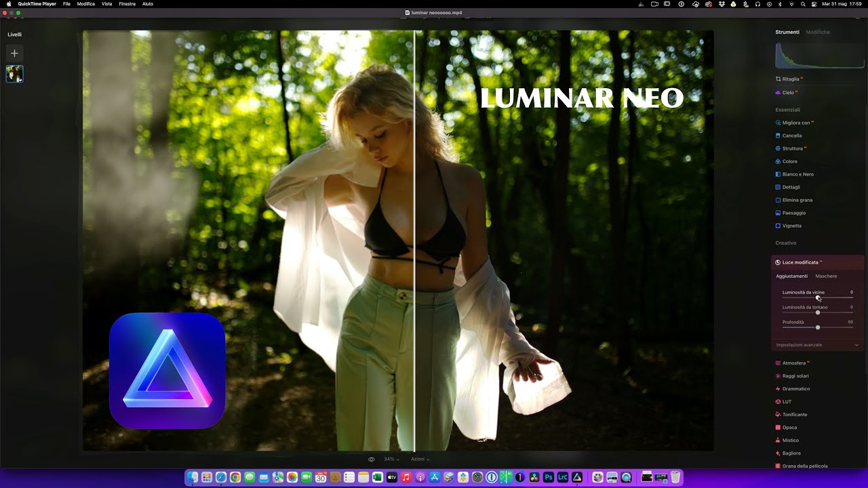Open the Trash in the Dock
This screenshot has height=488, width=868.
675,478
